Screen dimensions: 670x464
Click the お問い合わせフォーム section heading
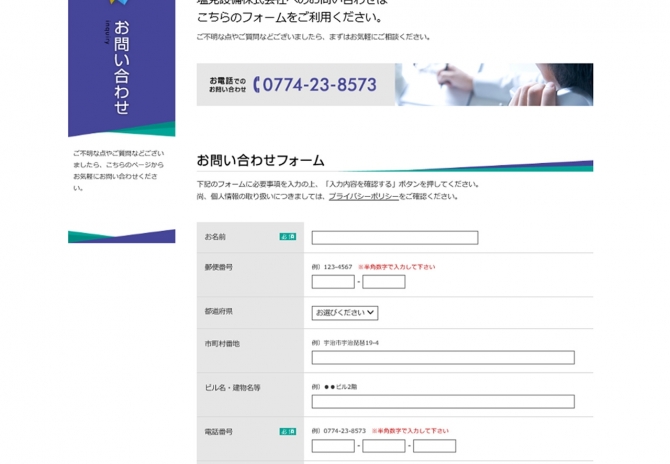(260, 160)
